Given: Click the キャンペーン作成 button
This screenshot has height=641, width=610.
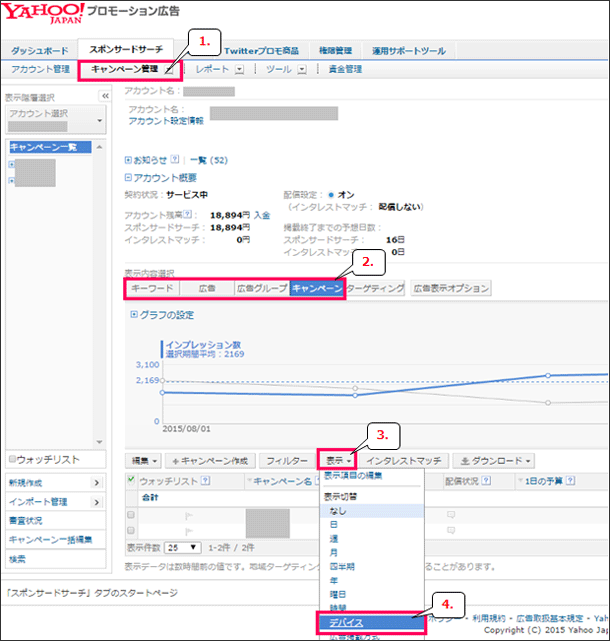Looking at the screenshot, I should (210, 461).
